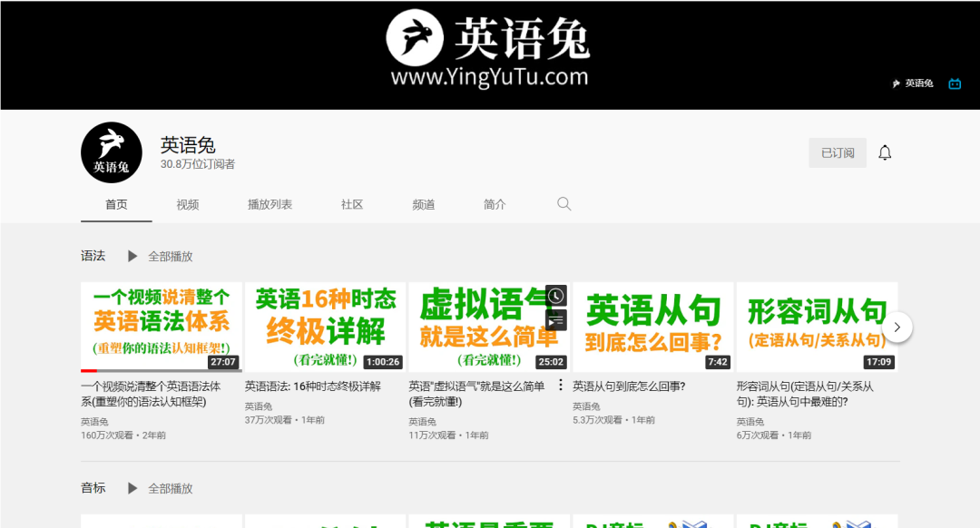Click the 英语兔 channel name heading

click(188, 145)
